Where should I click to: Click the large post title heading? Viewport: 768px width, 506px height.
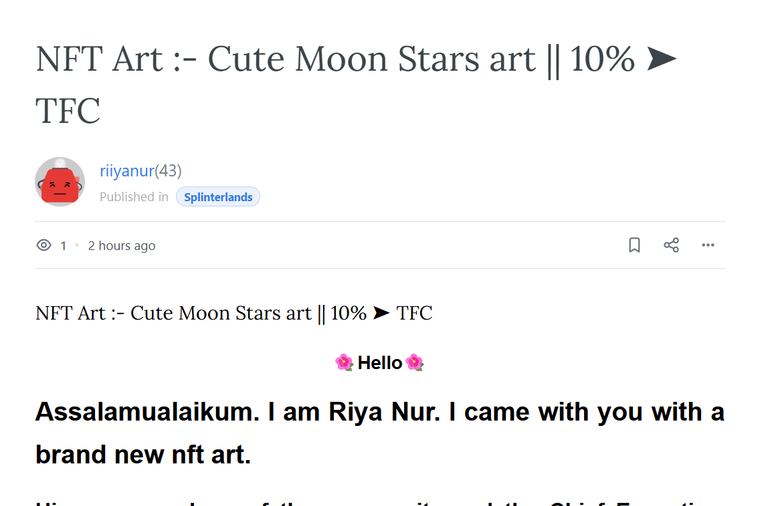[356, 84]
